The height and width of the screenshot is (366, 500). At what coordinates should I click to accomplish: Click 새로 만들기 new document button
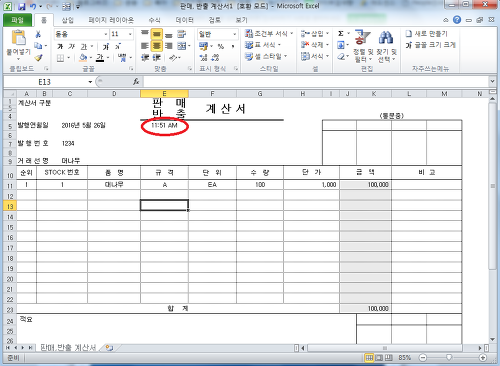426,33
